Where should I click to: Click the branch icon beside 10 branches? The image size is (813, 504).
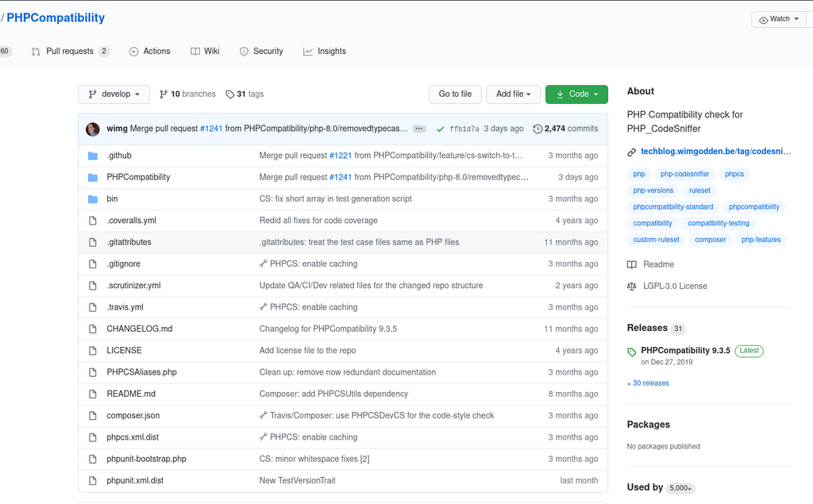164,94
